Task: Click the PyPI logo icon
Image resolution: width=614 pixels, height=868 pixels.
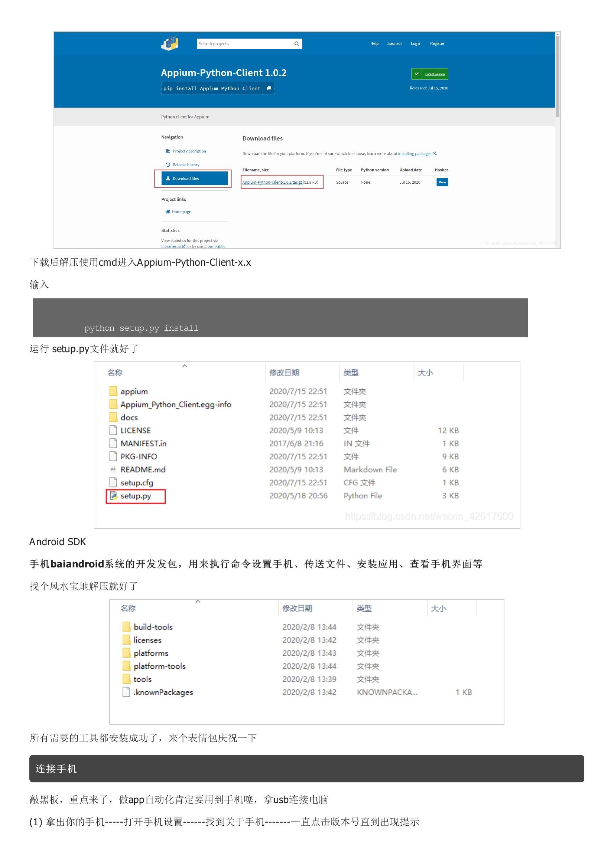Action: 170,43
